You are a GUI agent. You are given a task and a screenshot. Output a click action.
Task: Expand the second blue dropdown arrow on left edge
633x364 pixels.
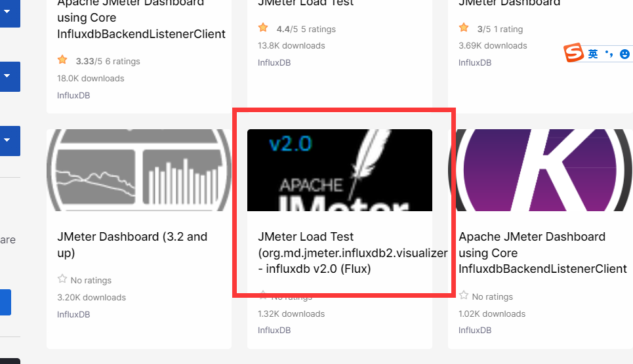pos(7,76)
